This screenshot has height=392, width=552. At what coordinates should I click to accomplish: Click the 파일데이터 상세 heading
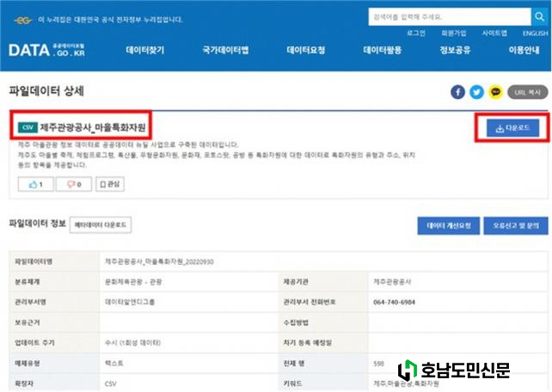click(46, 91)
